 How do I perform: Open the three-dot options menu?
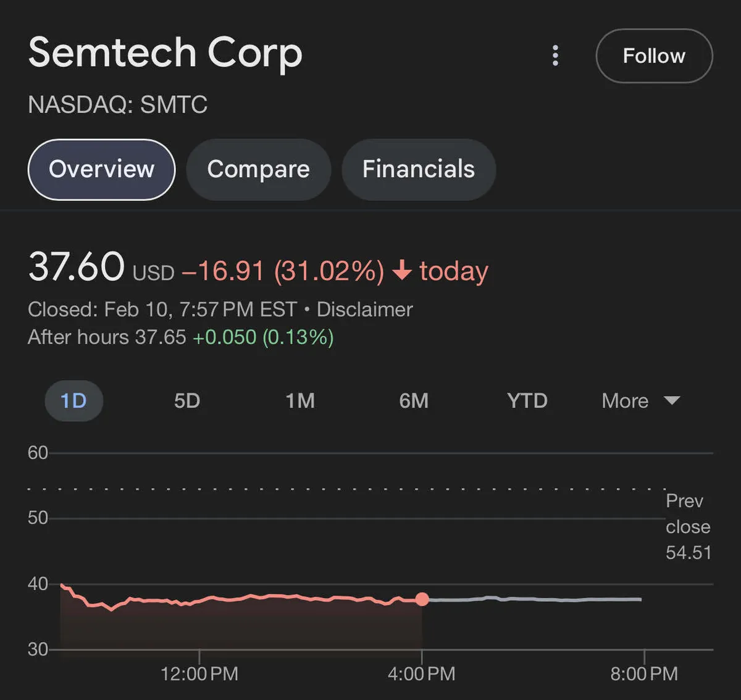(555, 56)
